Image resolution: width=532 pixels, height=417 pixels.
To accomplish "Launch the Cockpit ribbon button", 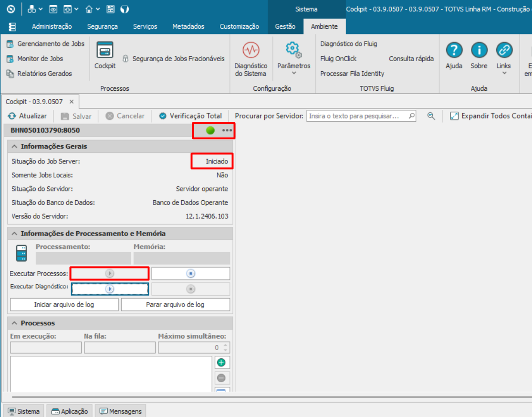I will [x=105, y=55].
